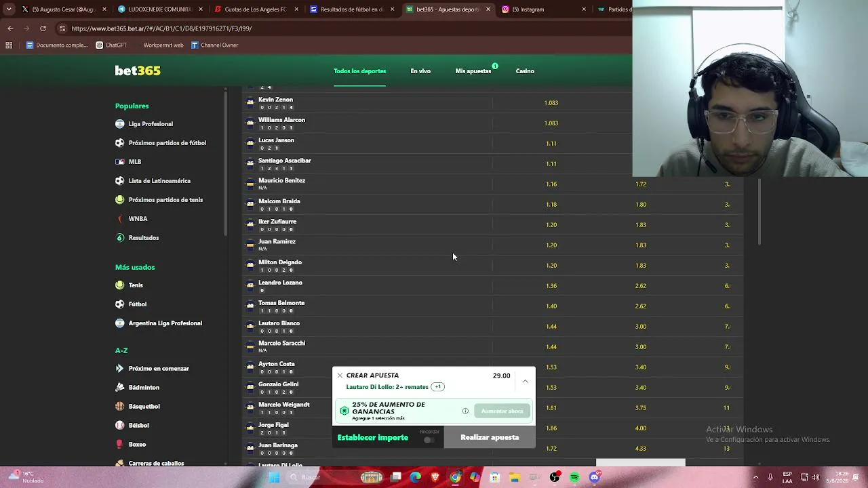Open Discord from the taskbar
868x488 pixels.
594,477
